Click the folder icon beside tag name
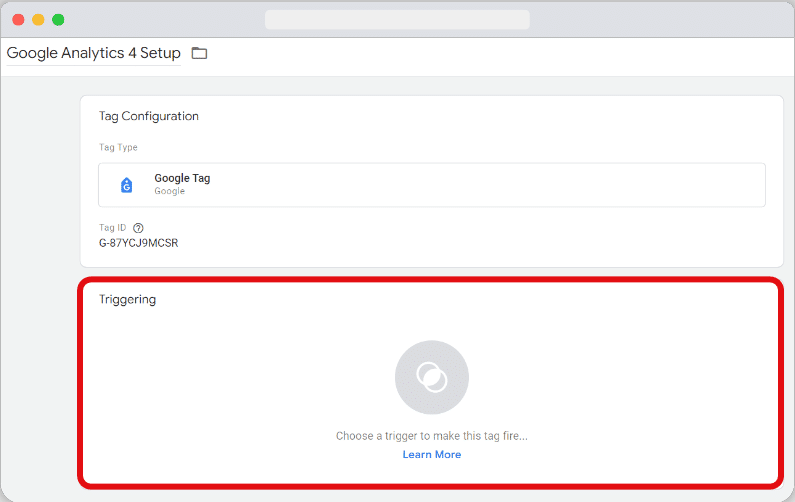Viewport: 795px width, 502px height. click(x=199, y=53)
